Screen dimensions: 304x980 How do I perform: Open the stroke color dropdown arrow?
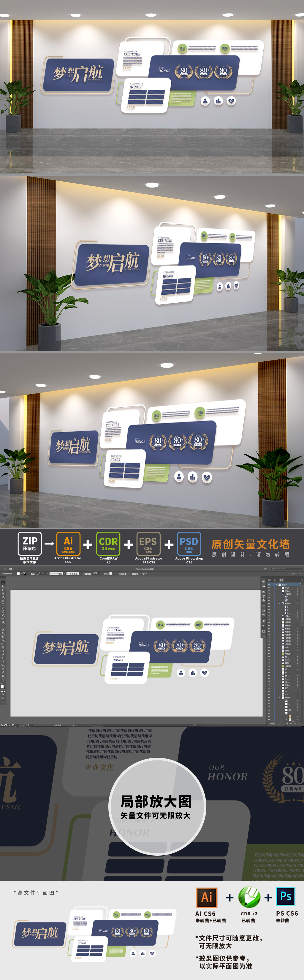coord(27,574)
